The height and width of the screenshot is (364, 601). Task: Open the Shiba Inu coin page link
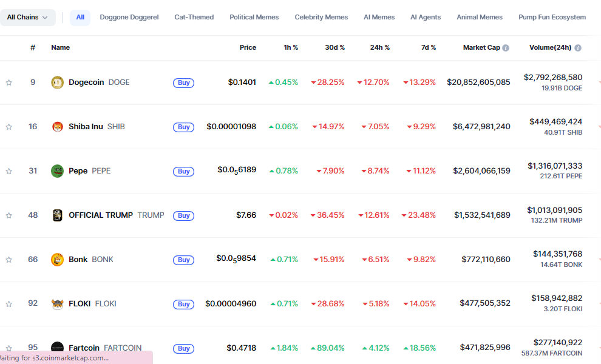[x=97, y=126]
